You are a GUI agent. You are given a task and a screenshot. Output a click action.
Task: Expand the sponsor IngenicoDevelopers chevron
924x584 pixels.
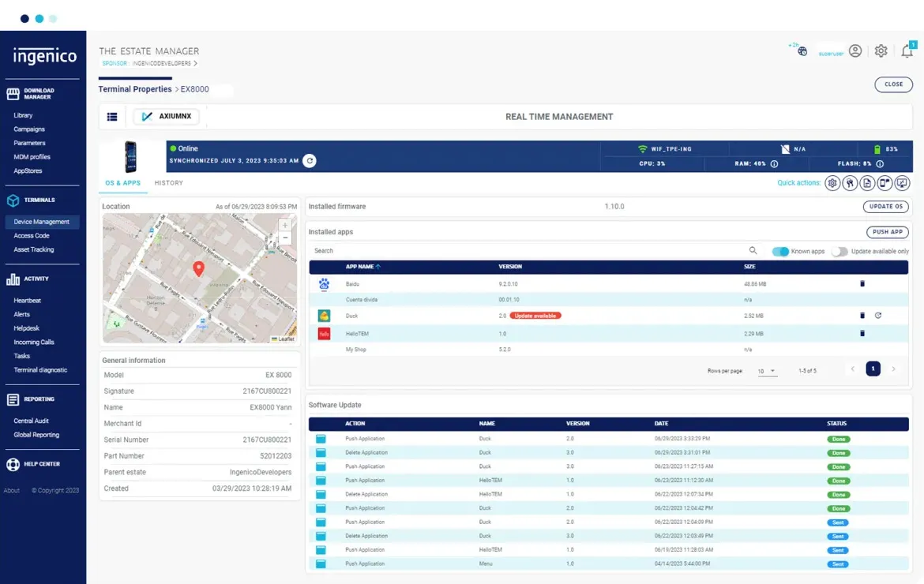coord(196,63)
